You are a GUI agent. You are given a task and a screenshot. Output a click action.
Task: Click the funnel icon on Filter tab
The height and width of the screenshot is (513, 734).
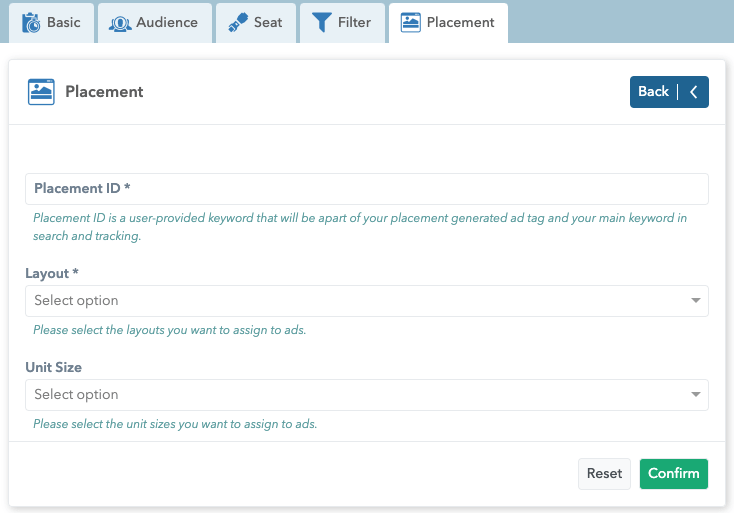[x=321, y=23]
